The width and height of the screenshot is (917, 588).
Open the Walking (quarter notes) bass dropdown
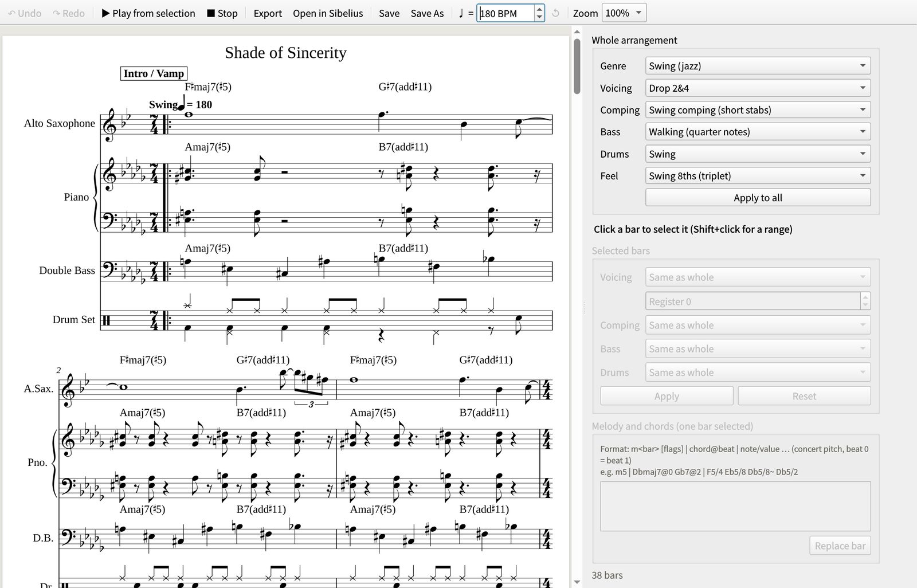pos(758,132)
